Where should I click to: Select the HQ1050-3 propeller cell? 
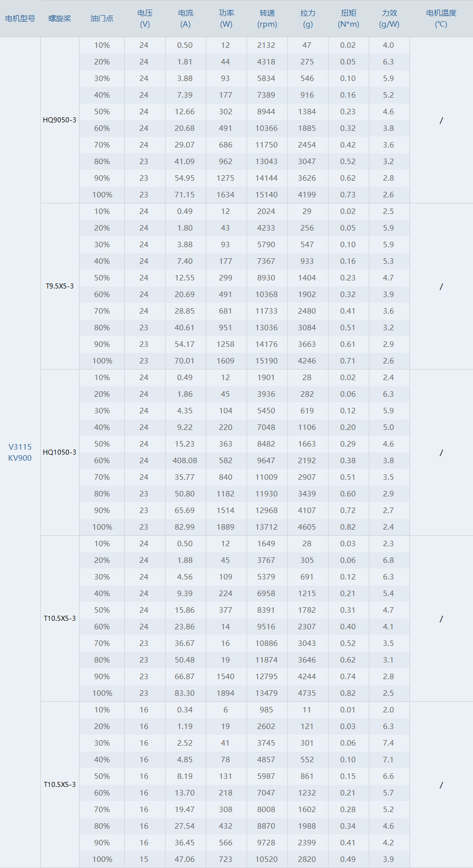pos(60,452)
